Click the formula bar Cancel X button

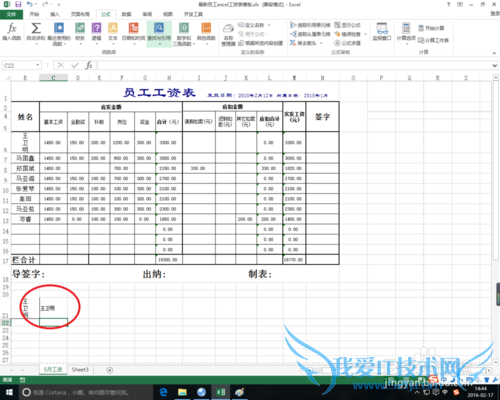coord(61,65)
